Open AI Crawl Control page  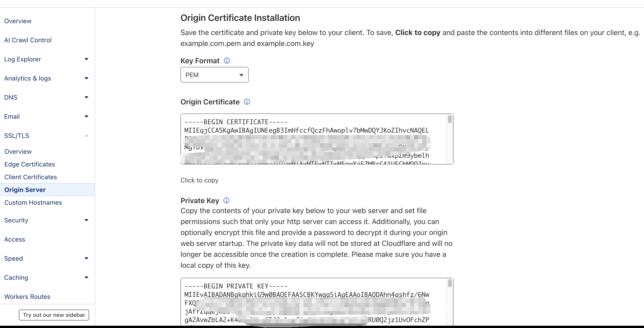coord(28,40)
